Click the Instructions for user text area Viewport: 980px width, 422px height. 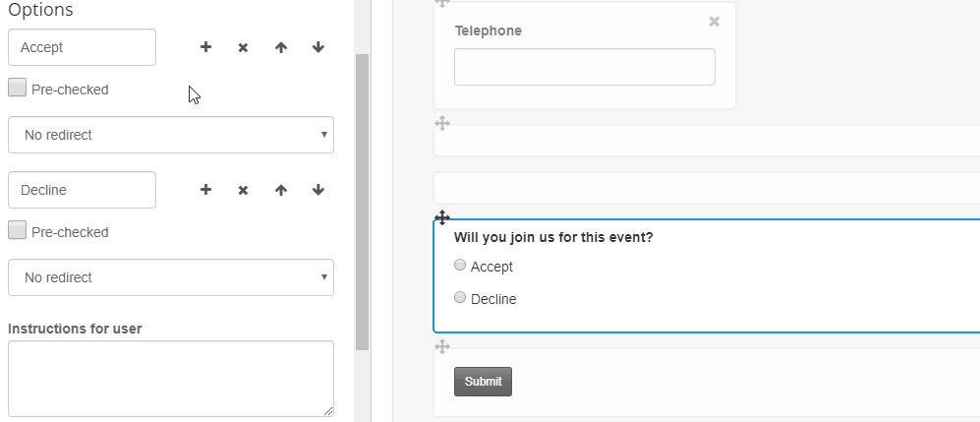click(171, 379)
